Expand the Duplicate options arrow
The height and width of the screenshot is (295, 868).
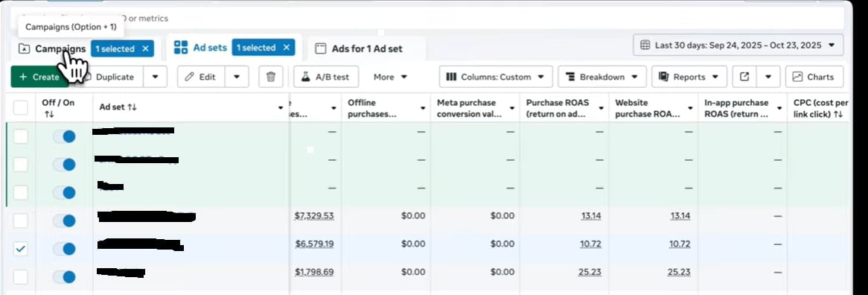click(x=156, y=77)
